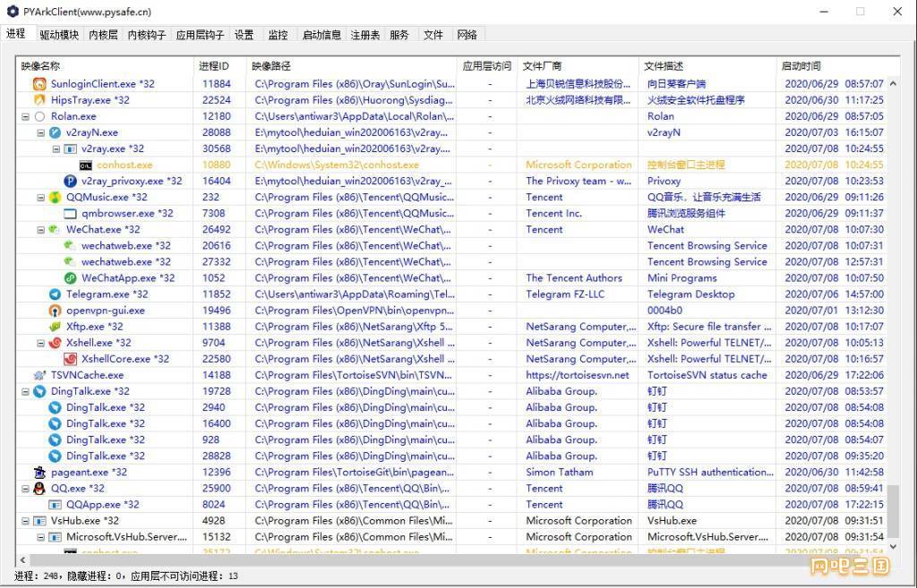The width and height of the screenshot is (917, 588).
Task: Click the pageant.exe PuTTY icon
Action: click(39, 473)
